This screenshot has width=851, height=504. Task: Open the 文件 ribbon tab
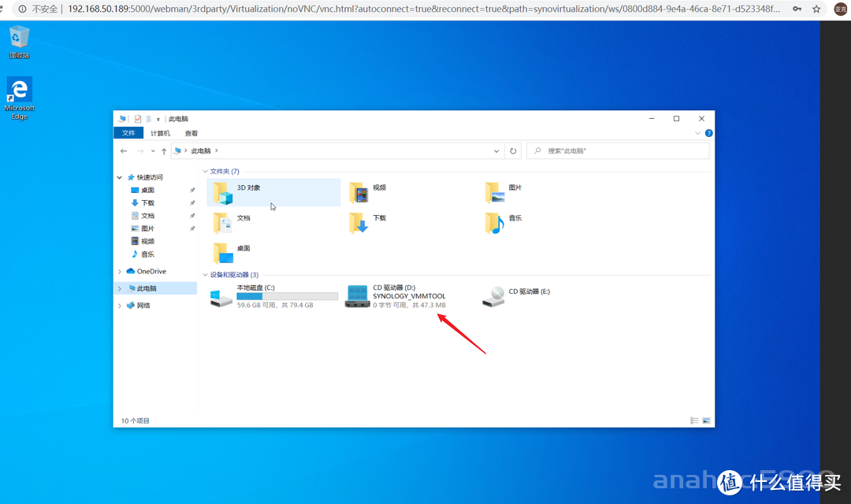point(128,133)
